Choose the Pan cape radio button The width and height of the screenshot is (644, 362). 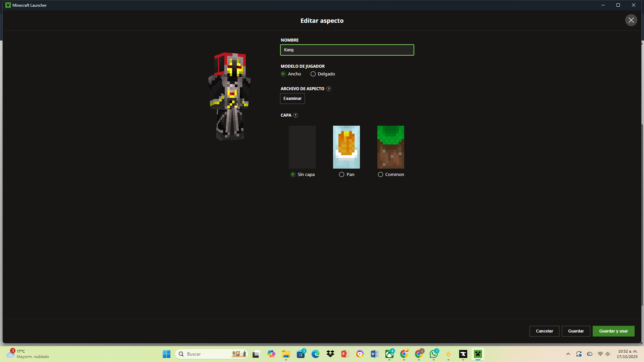pyautogui.click(x=341, y=175)
